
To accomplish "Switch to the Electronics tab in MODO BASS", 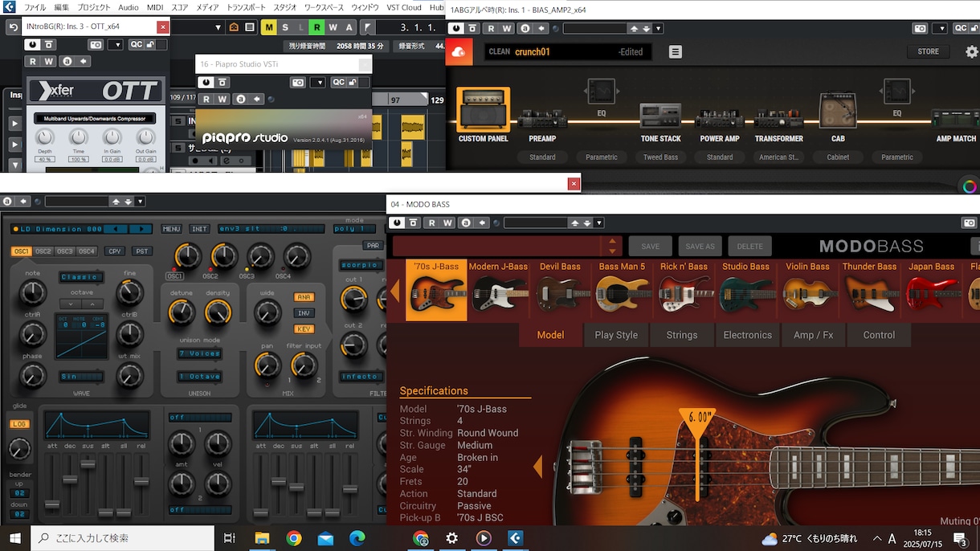I will point(747,335).
